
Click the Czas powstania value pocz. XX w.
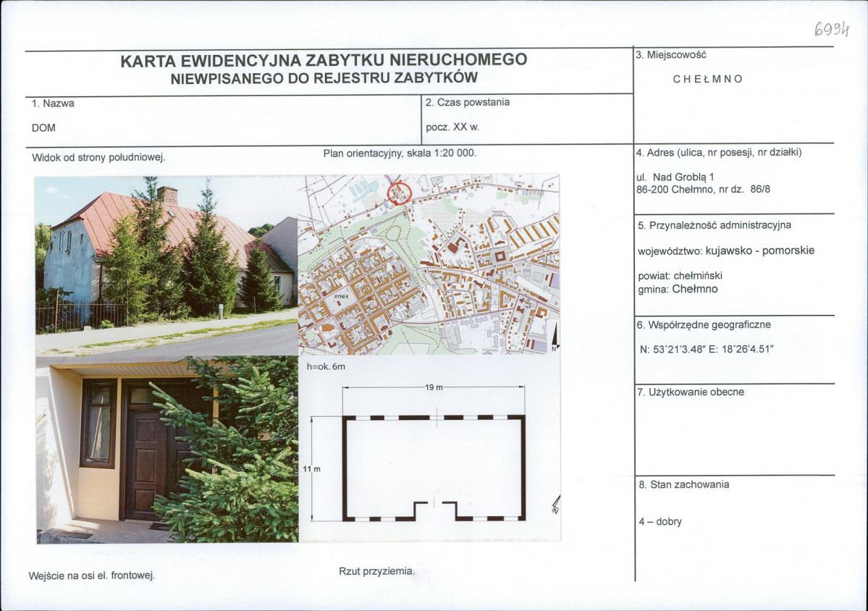[452, 127]
